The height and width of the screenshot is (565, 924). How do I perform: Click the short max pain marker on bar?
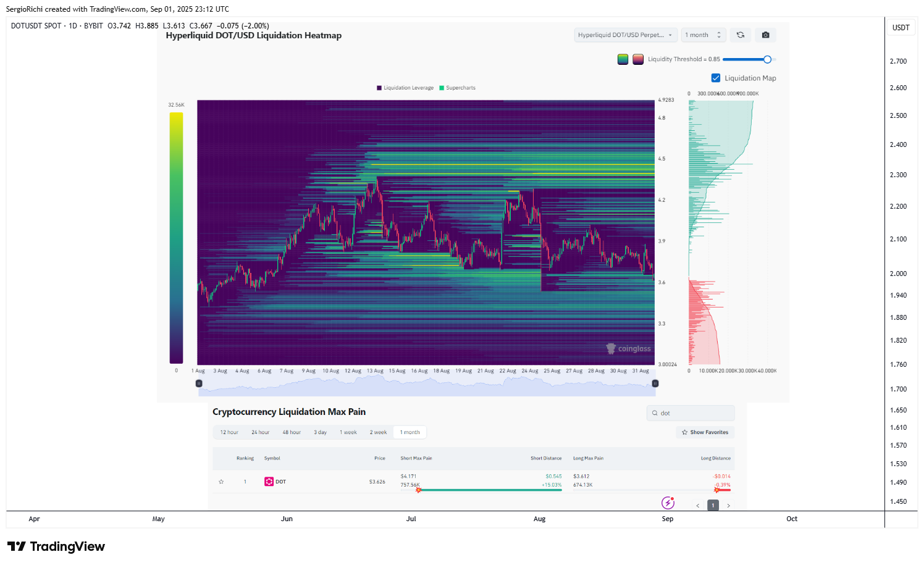(418, 490)
